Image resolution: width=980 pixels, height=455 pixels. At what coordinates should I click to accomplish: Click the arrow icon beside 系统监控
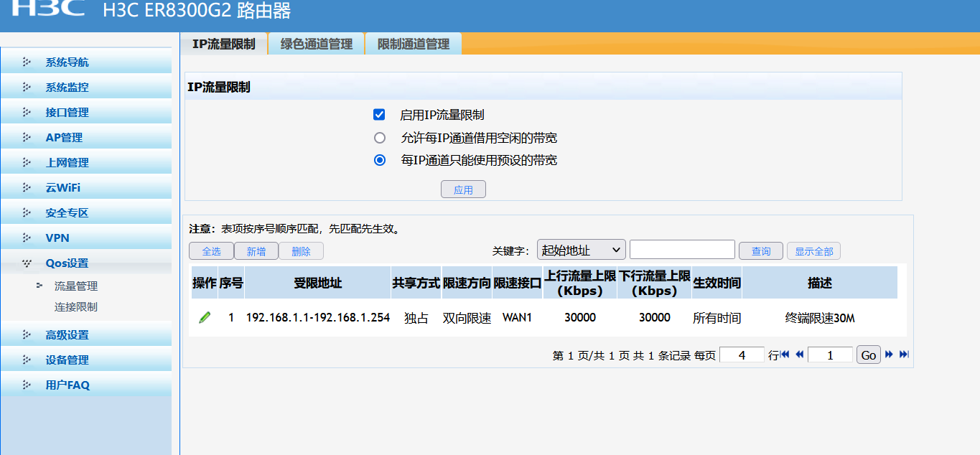[x=27, y=87]
